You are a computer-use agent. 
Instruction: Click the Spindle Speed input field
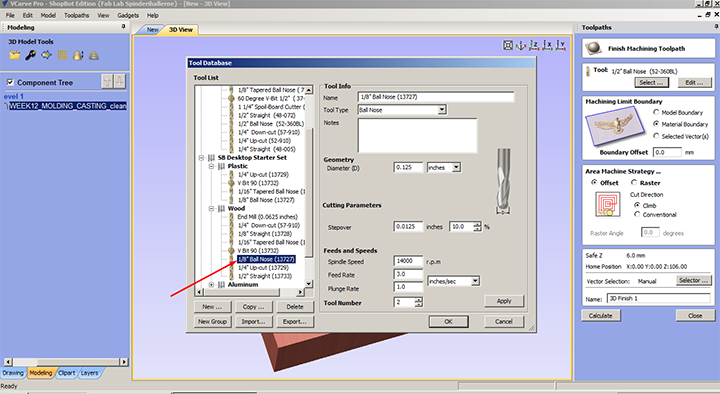[x=408, y=261]
